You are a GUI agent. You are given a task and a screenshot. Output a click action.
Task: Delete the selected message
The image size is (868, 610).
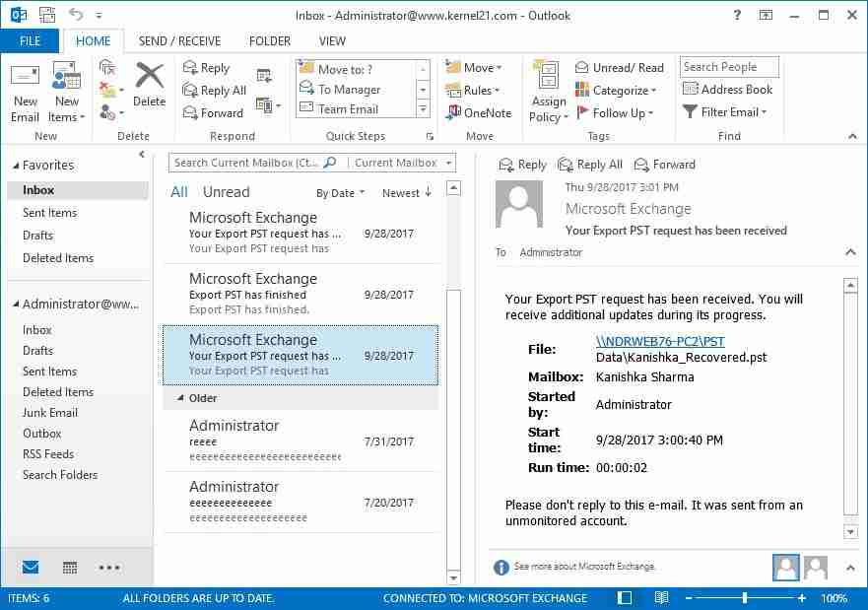click(149, 84)
